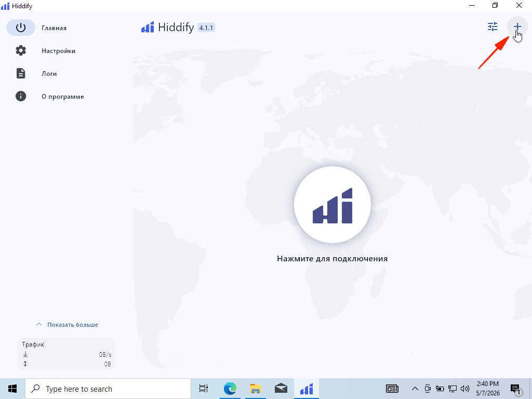The height and width of the screenshot is (399, 532).
Task: Click the battery tray icon
Action: point(440,389)
